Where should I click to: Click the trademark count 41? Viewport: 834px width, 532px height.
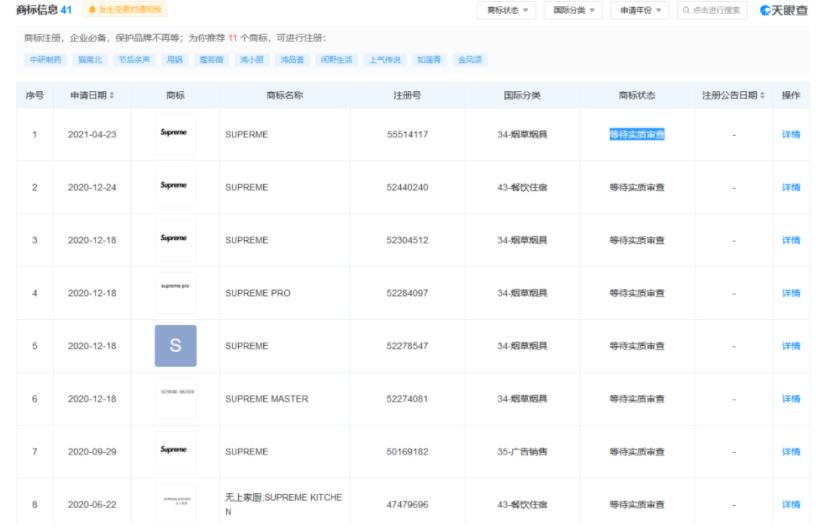point(66,10)
